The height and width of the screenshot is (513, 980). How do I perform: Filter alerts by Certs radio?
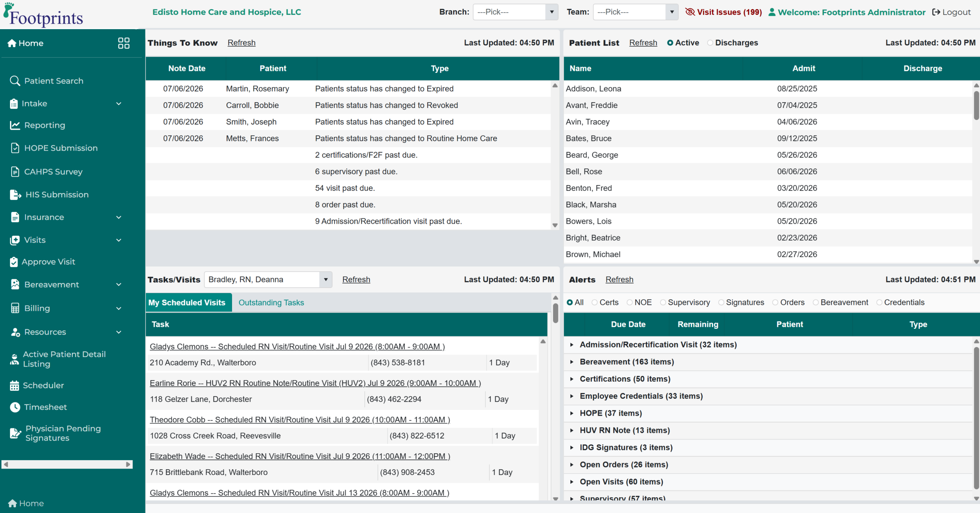tap(595, 302)
